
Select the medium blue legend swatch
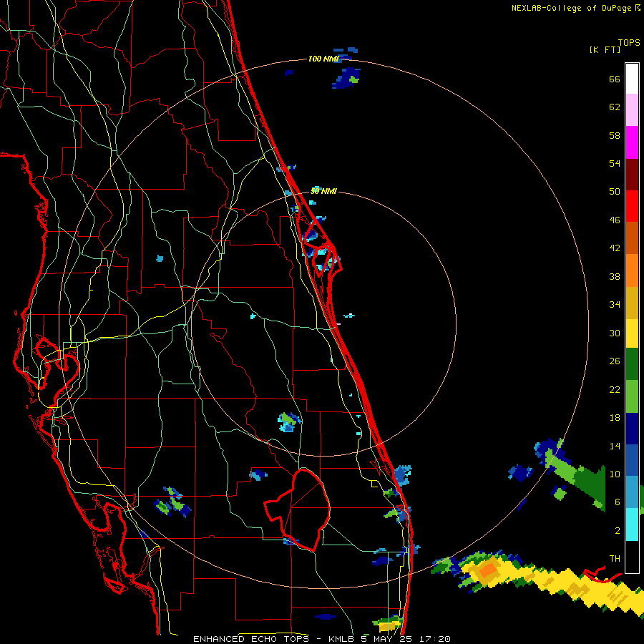pos(632,460)
